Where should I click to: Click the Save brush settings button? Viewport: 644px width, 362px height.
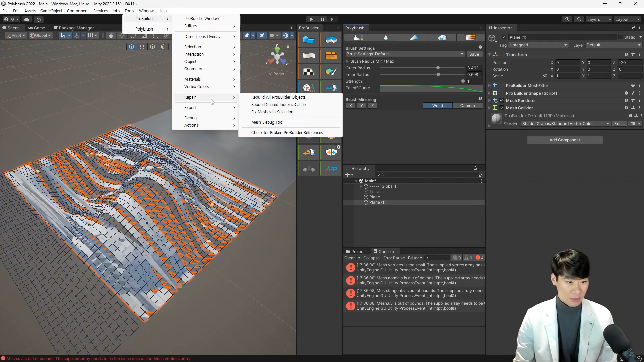pyautogui.click(x=474, y=54)
